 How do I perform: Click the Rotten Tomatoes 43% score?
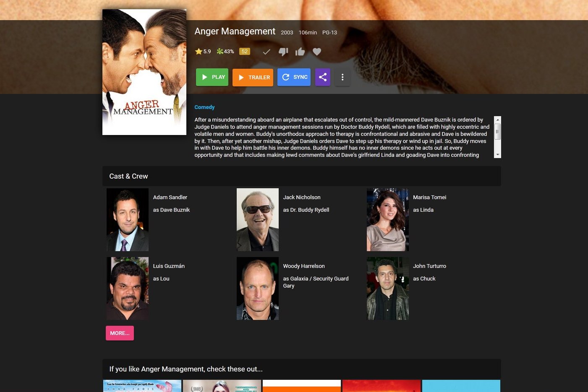pyautogui.click(x=225, y=52)
